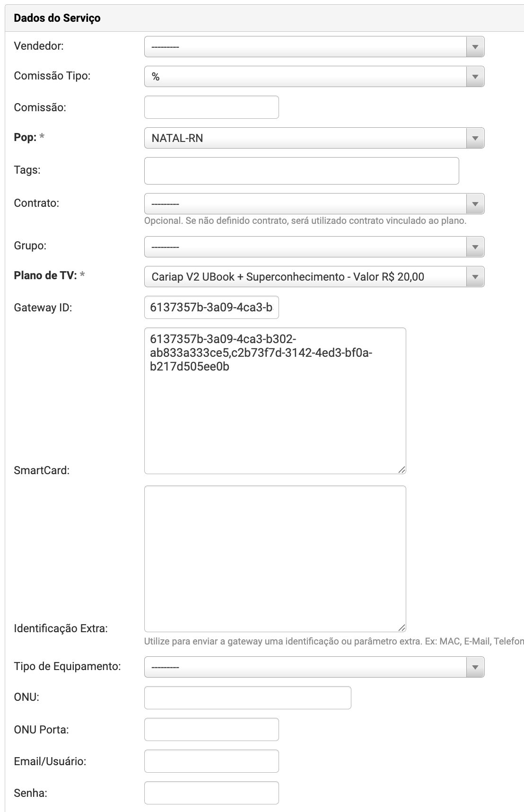Viewport: 524px width, 812px height.
Task: Expand the Grupo dropdown
Action: [x=314, y=247]
